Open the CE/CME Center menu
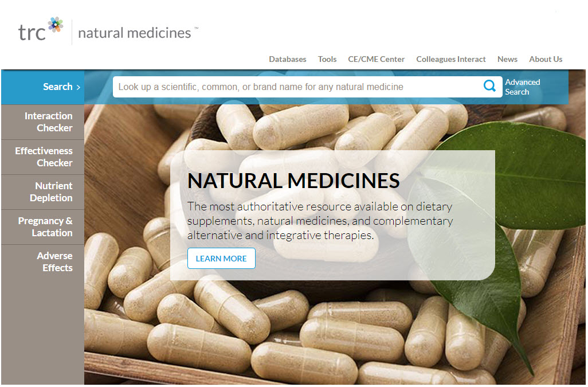 [x=376, y=59]
